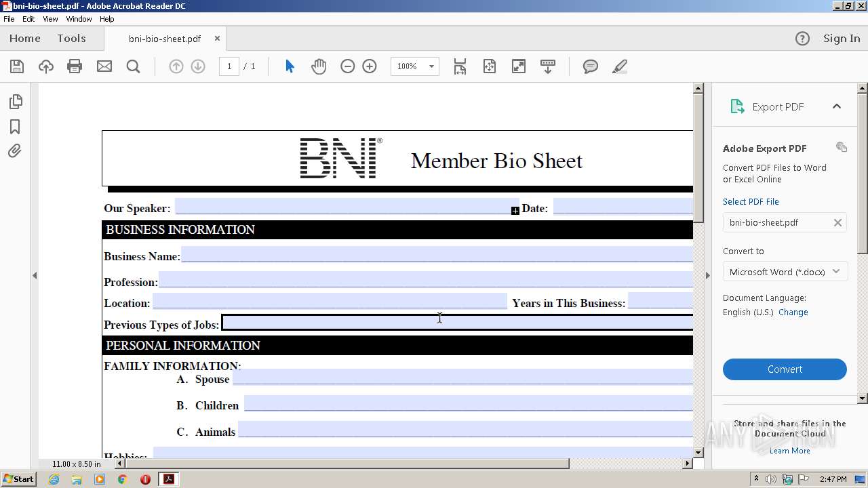Click the right pane scrollbar down arrow
The width and height of the screenshot is (868, 488).
(863, 399)
